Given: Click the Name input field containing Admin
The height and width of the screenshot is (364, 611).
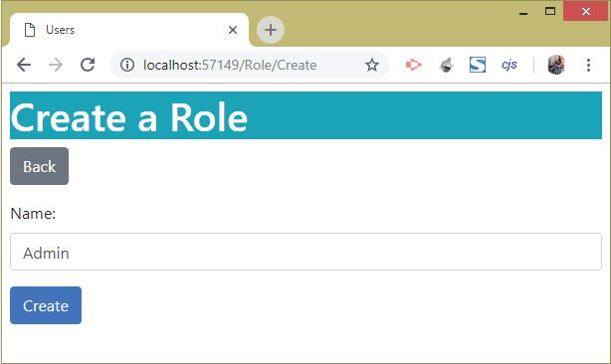Looking at the screenshot, I should [305, 252].
